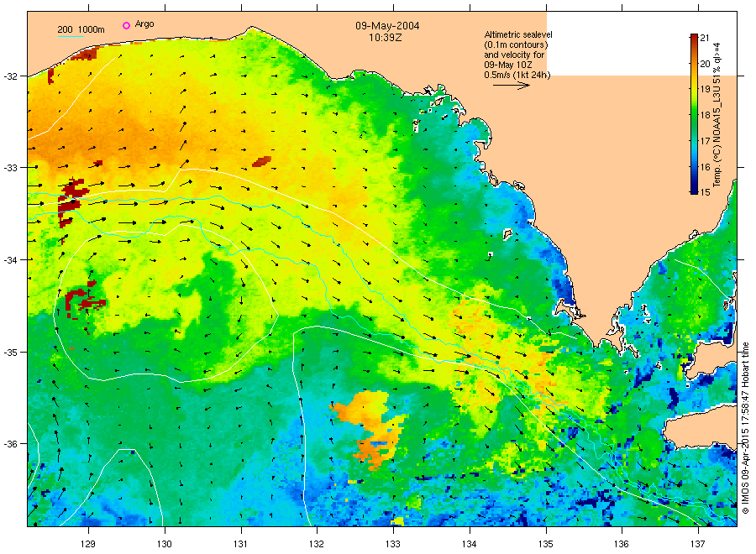Click the latitude axis label '-36'
This screenshot has width=756, height=554.
click(x=10, y=444)
